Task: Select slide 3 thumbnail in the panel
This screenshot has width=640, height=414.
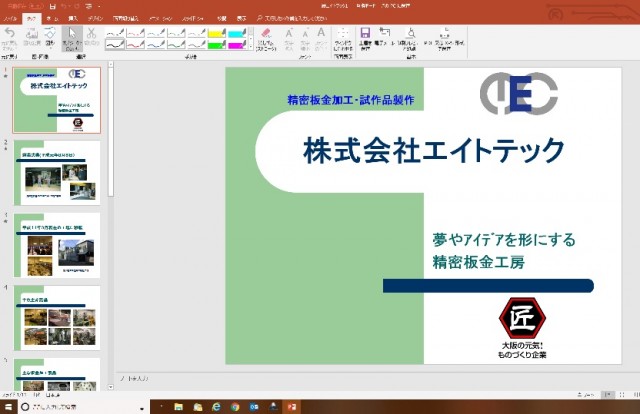Action: (57, 245)
